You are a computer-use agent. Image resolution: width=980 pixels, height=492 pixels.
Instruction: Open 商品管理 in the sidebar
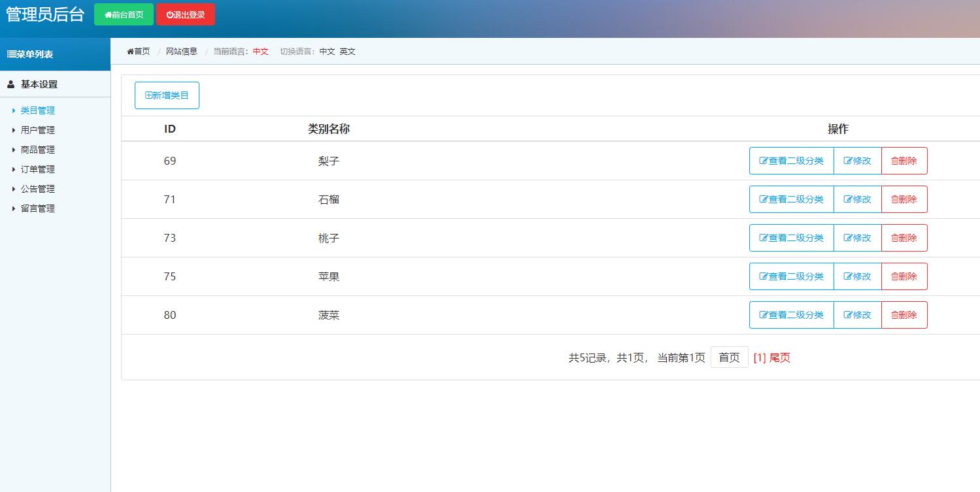click(38, 150)
